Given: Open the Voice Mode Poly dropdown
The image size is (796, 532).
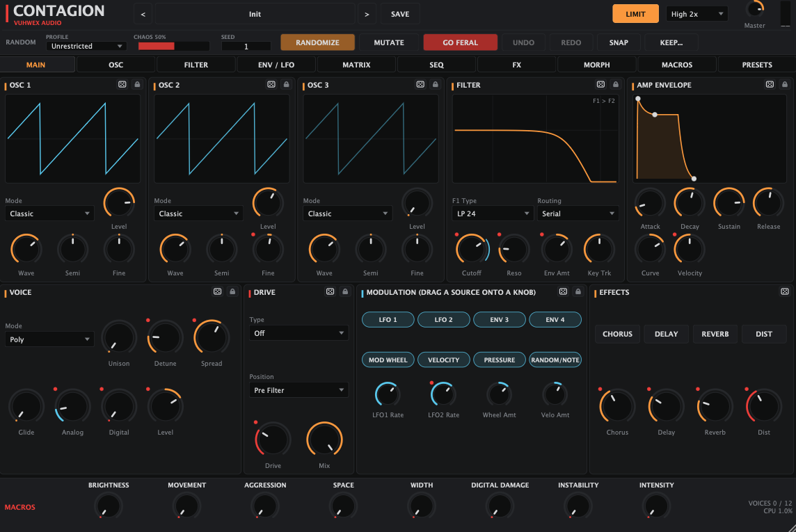Looking at the screenshot, I should pos(49,339).
